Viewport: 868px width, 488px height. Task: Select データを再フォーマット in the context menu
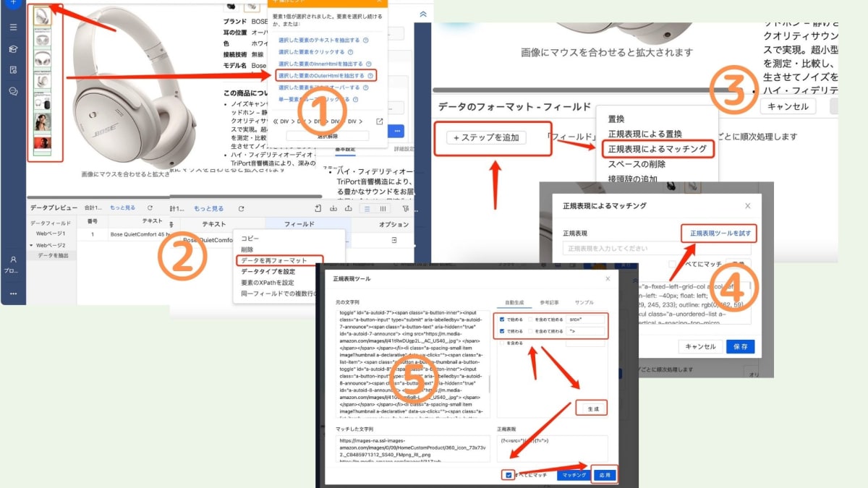coord(274,260)
